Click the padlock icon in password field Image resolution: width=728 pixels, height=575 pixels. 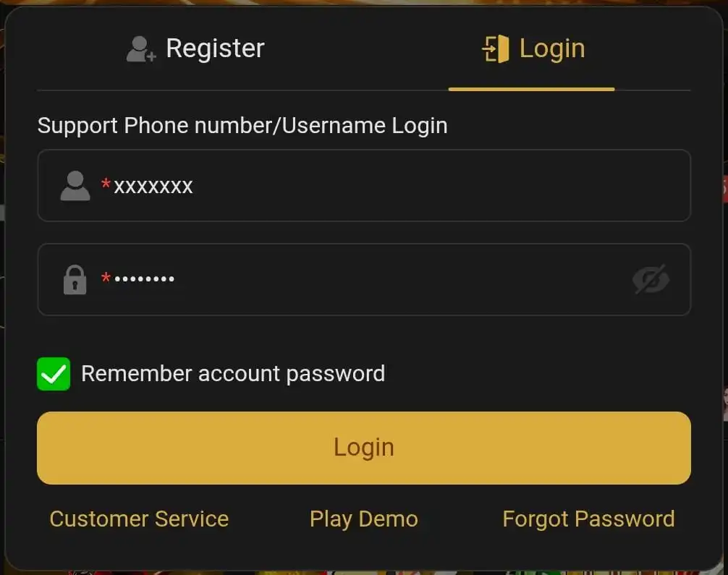pyautogui.click(x=75, y=279)
